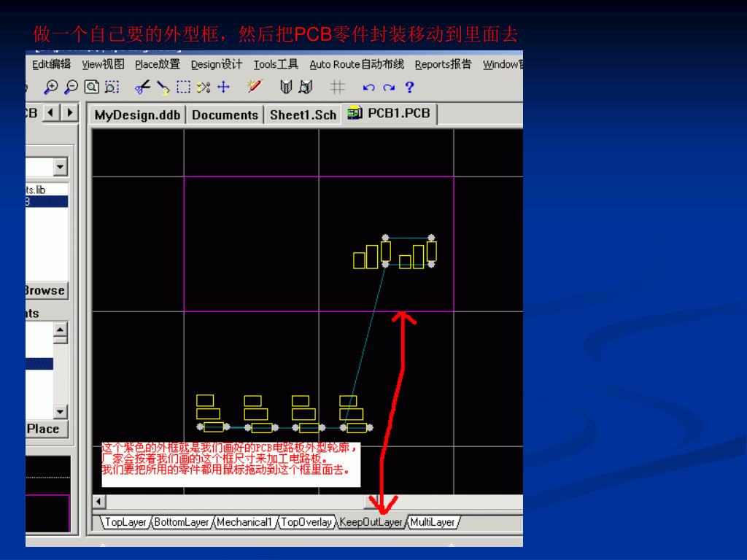The width and height of the screenshot is (747, 560).
Task: Click the panel tab scroll-left arrow
Action: pyautogui.click(x=51, y=113)
